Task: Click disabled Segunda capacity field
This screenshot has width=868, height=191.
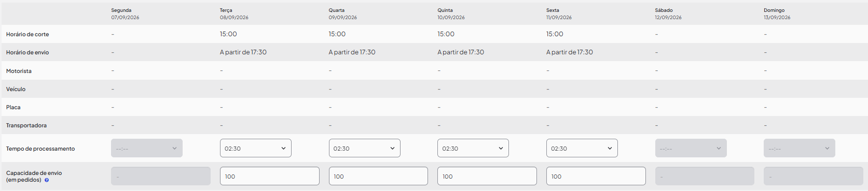Action: click(161, 176)
